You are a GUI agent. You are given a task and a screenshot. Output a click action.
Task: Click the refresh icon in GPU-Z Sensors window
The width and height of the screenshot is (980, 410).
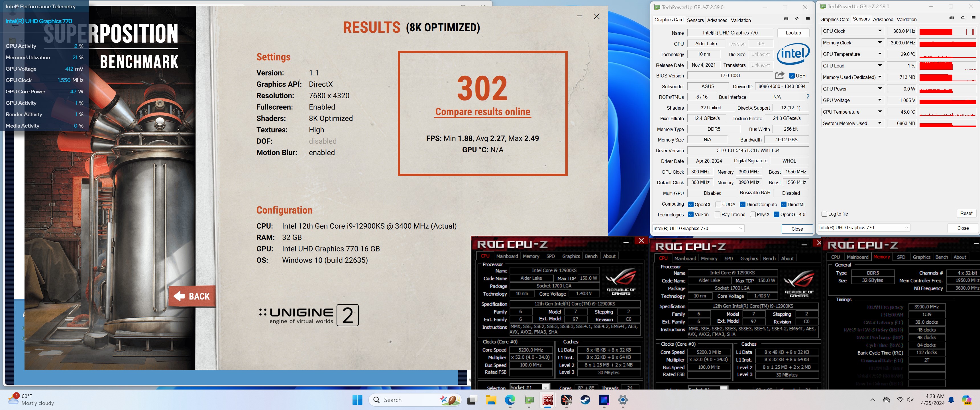(963, 18)
